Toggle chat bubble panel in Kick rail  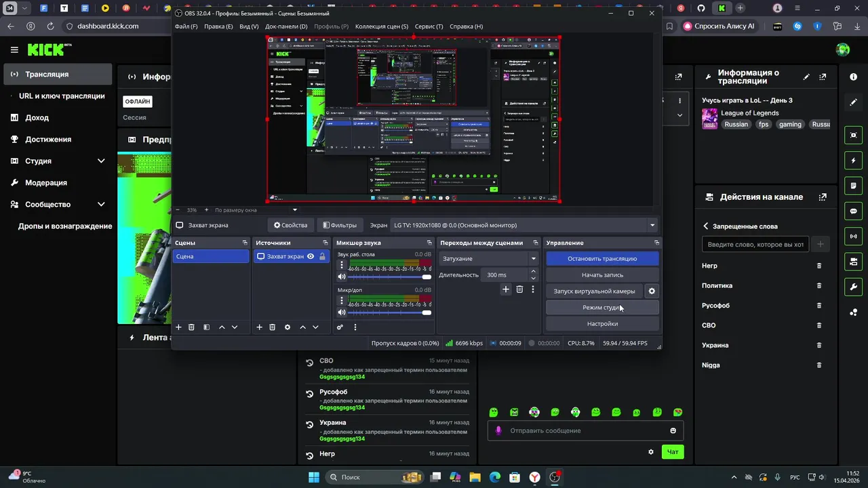(853, 211)
